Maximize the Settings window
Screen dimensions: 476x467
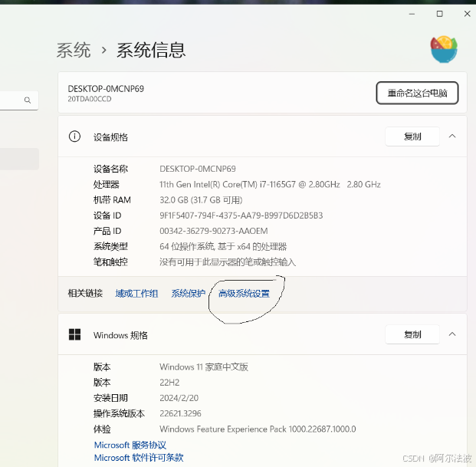click(x=439, y=14)
